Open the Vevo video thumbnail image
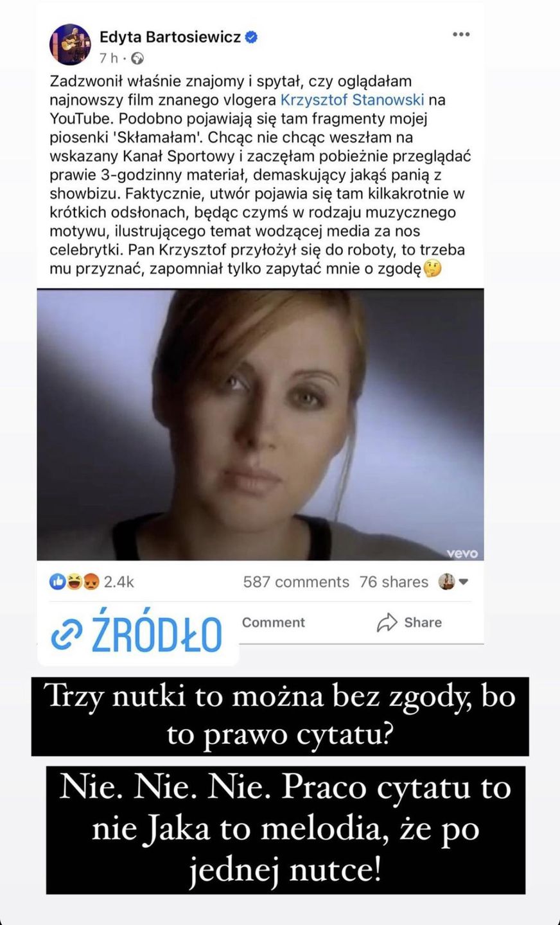The height and width of the screenshot is (925, 560). point(260,425)
